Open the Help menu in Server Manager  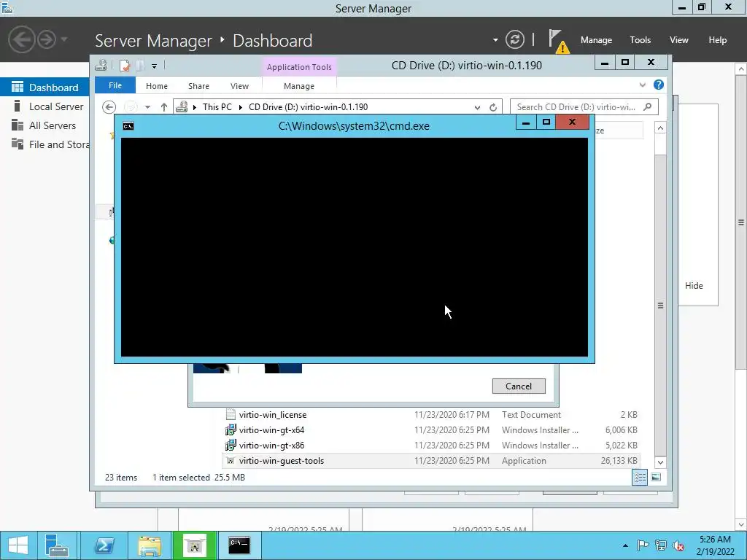718,40
